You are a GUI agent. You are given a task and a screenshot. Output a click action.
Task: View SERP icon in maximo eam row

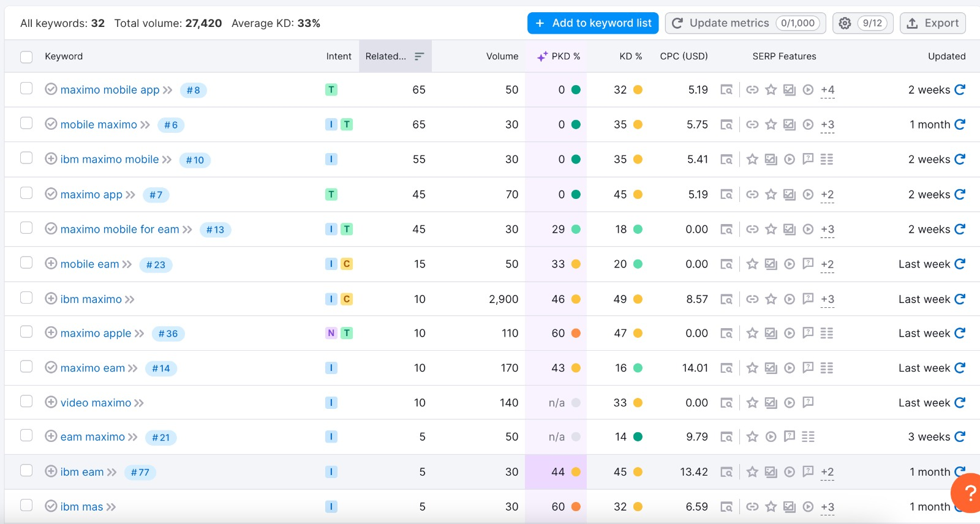726,368
